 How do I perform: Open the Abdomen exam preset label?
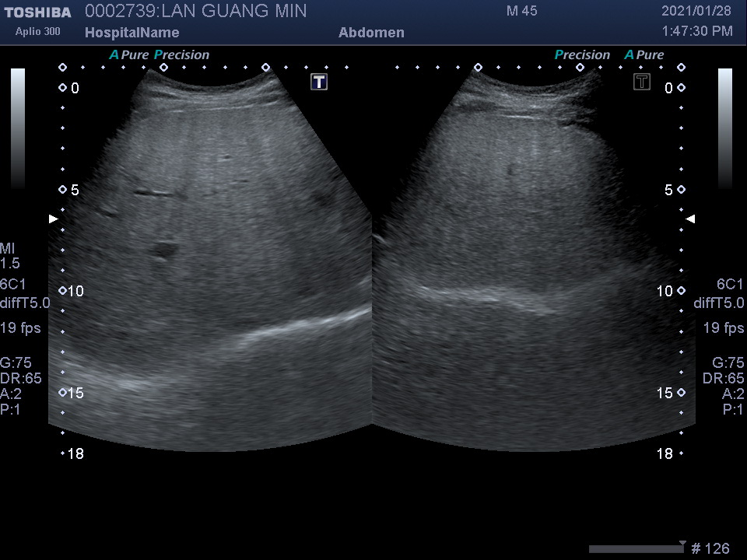[371, 33]
